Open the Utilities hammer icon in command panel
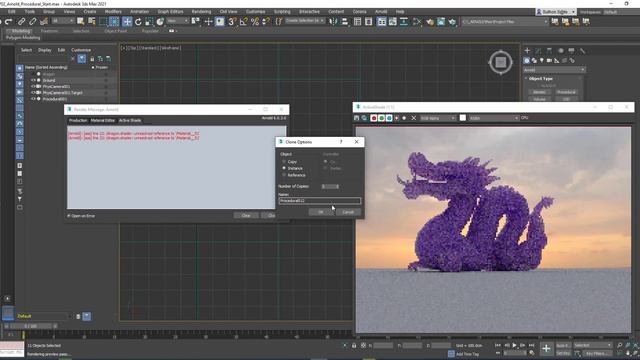The width and height of the screenshot is (640, 360). point(582,51)
